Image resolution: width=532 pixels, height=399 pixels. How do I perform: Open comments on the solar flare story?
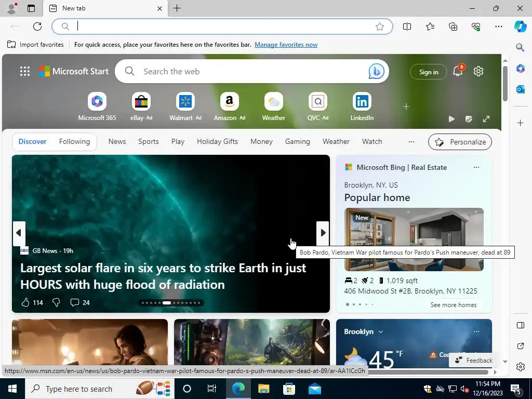(80, 302)
